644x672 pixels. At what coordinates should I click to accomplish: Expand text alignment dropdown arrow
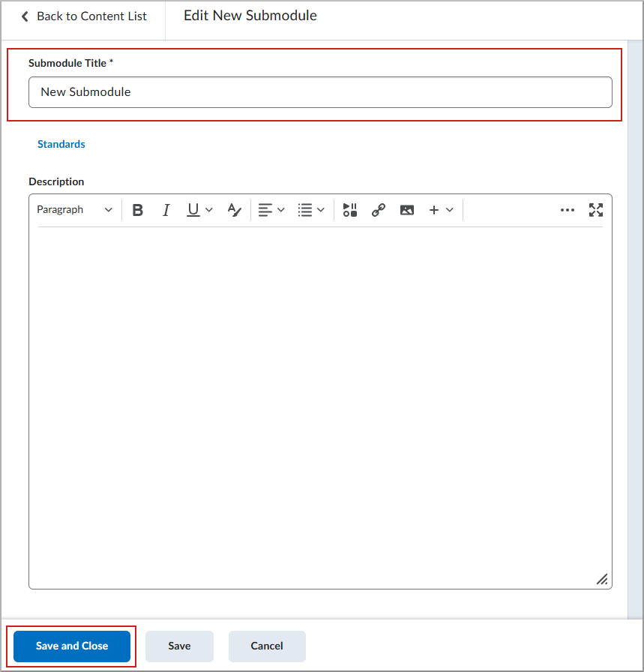click(281, 210)
